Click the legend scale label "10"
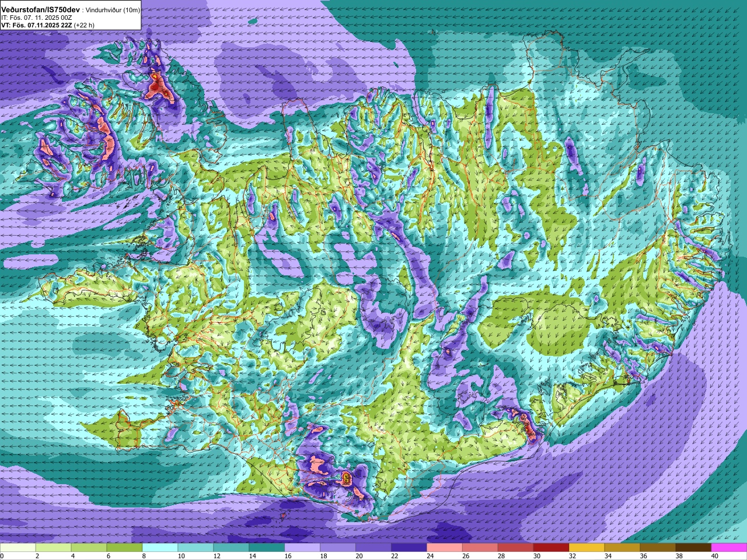The height and width of the screenshot is (560, 747). (x=181, y=556)
